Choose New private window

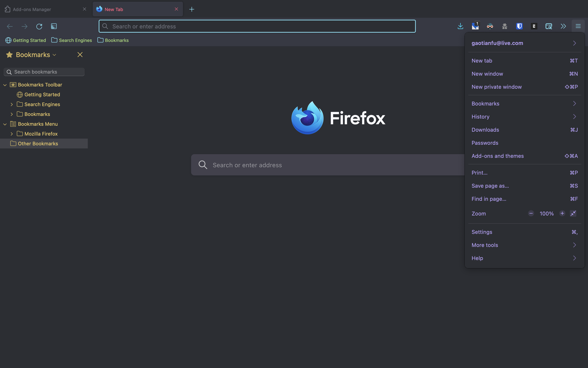pyautogui.click(x=525, y=87)
